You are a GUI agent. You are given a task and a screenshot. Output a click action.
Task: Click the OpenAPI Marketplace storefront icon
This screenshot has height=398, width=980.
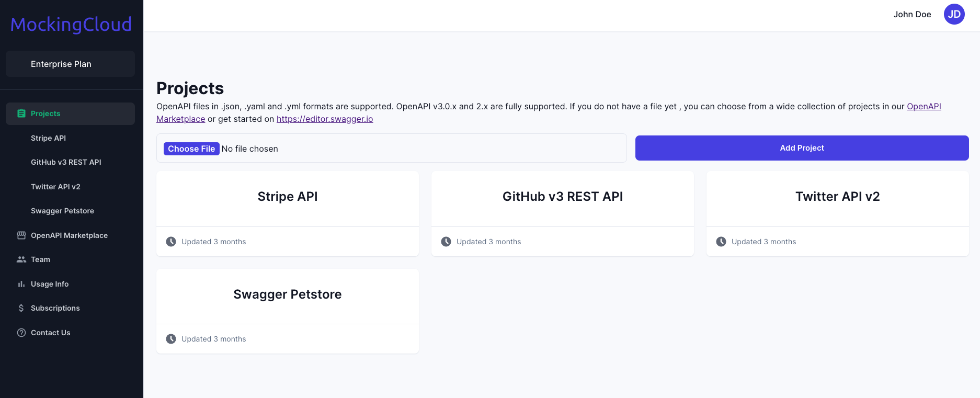(21, 235)
